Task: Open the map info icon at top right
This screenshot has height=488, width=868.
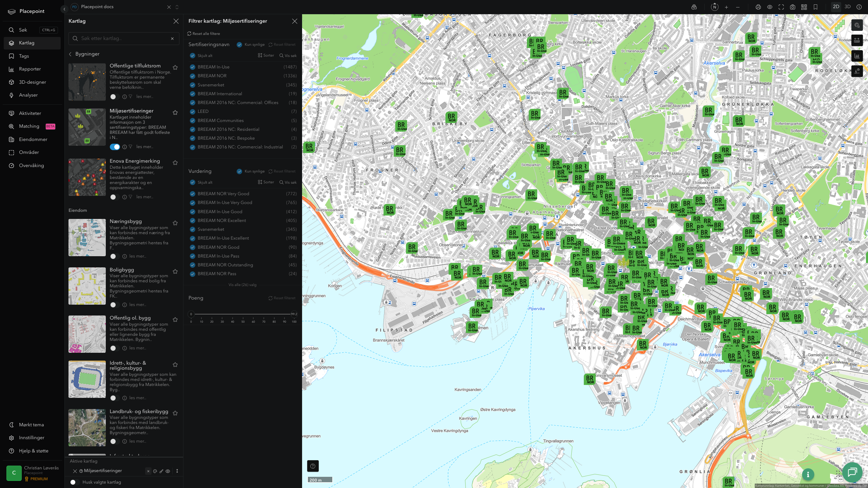Action: pyautogui.click(x=859, y=7)
